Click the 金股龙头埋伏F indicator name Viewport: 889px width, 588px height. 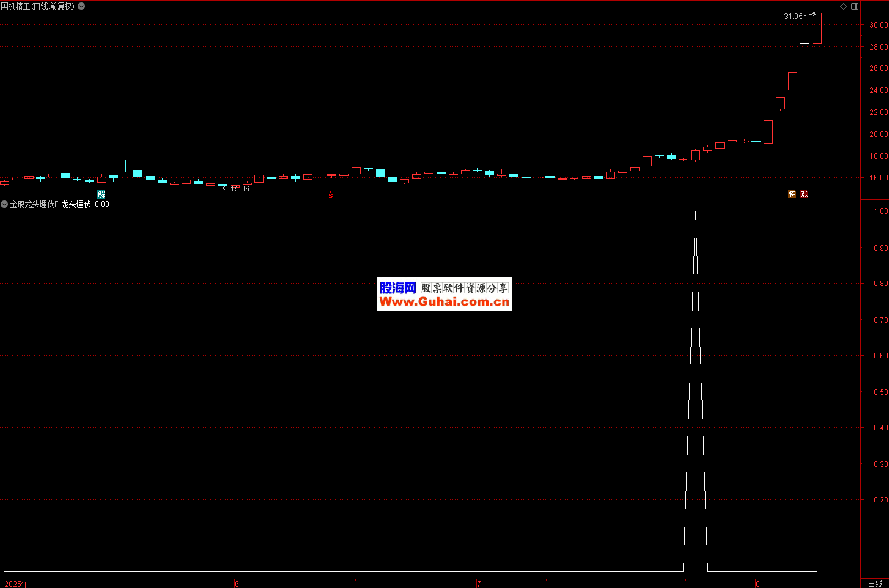click(34, 204)
